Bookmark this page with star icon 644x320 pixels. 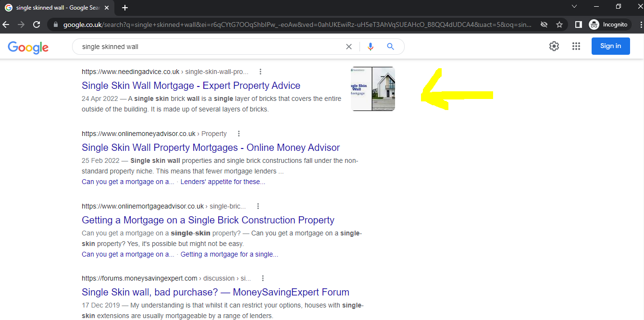(x=559, y=25)
